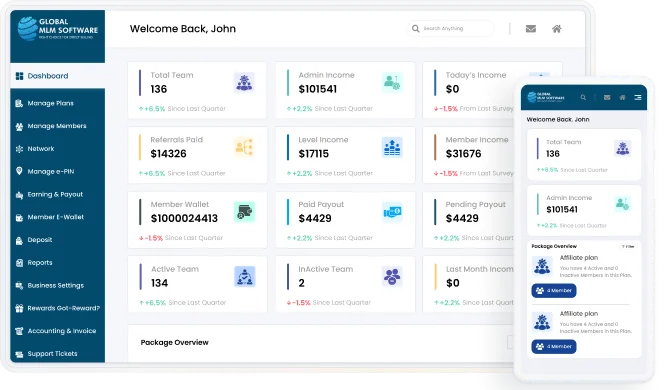Click the Manage Members people icon
This screenshot has height=390, width=667.
(19, 126)
